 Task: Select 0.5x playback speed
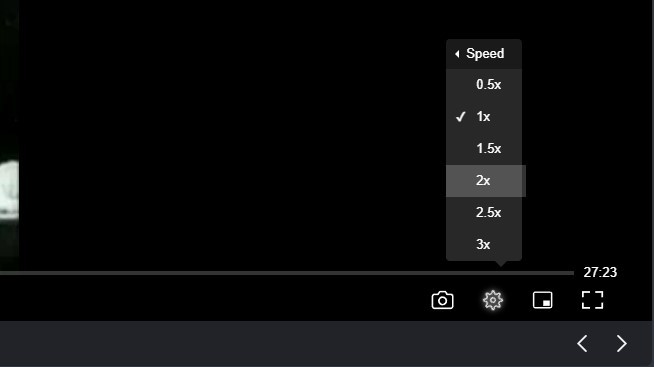484,85
